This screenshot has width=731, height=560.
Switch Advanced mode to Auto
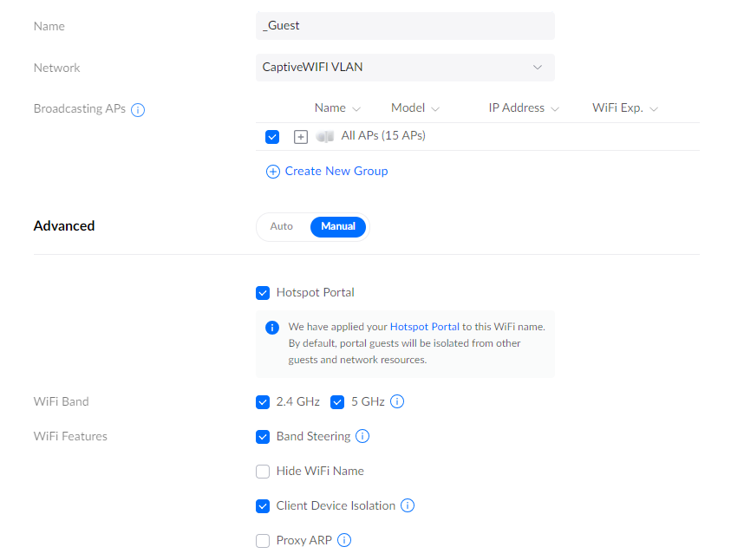(x=282, y=226)
